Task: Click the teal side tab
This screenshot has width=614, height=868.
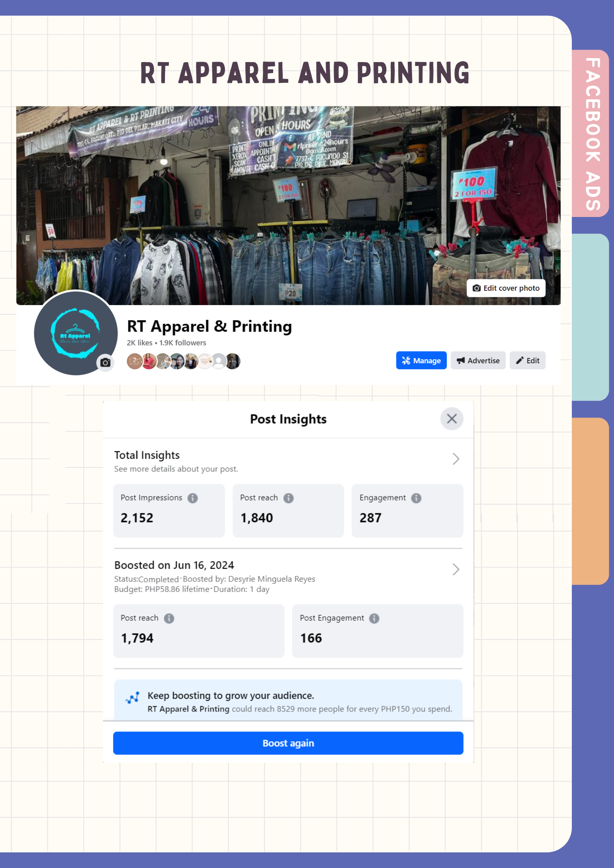Action: click(x=591, y=317)
